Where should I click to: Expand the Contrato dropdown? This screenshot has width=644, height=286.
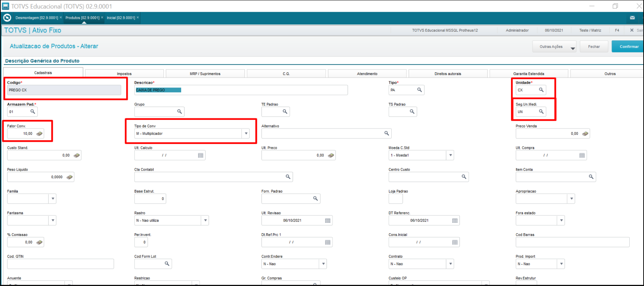point(450,264)
